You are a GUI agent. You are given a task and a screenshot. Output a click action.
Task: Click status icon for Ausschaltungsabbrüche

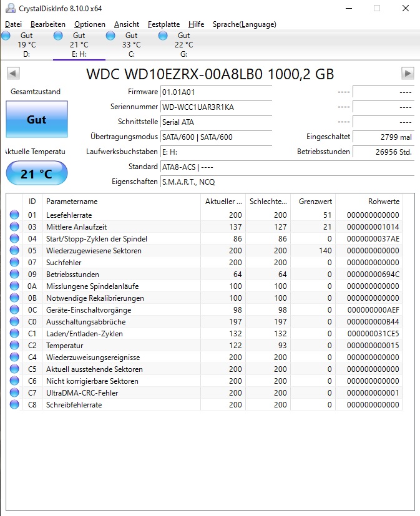click(14, 321)
